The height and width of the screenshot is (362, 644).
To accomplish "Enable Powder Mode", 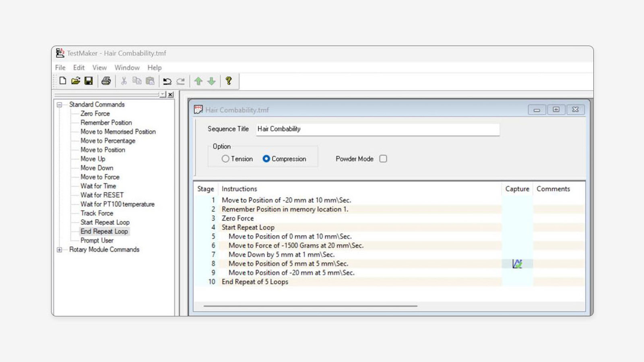I will [383, 159].
